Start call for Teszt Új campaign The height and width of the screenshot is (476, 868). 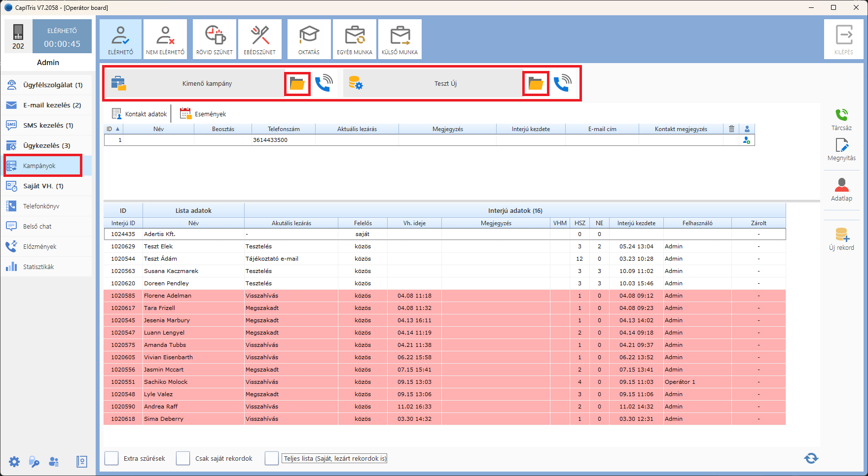[x=562, y=84]
